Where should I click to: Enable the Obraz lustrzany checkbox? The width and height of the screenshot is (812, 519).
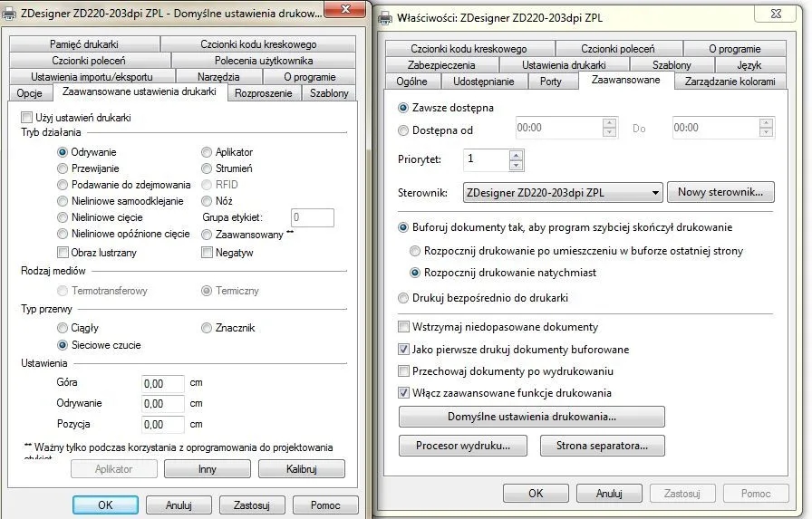[x=63, y=253]
